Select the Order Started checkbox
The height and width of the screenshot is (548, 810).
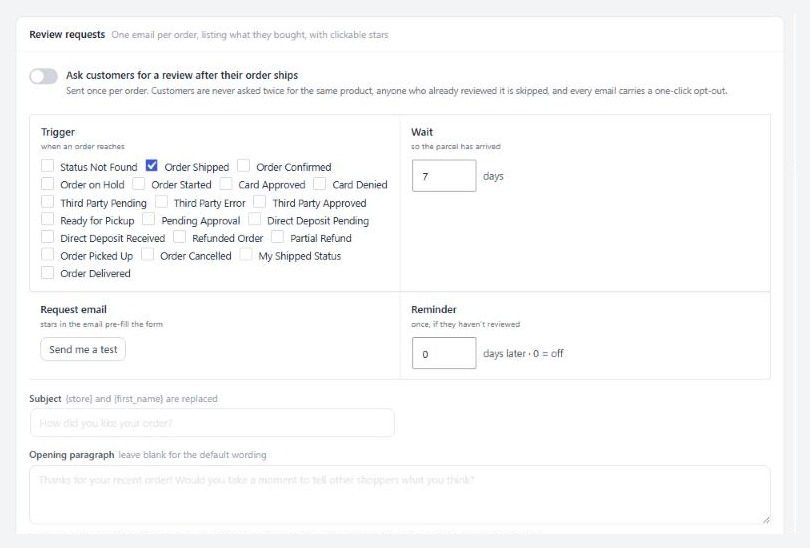pos(138,183)
